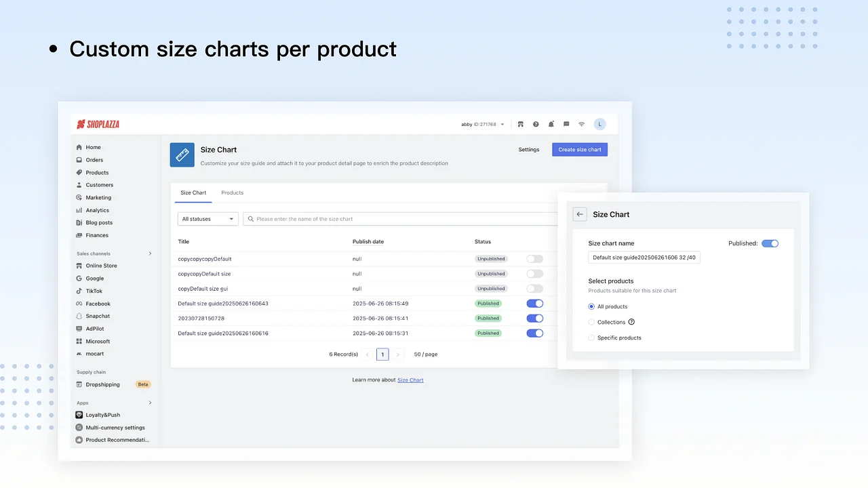Viewport: 868px width, 488px height.
Task: Switch to the Products tab
Action: [232, 192]
